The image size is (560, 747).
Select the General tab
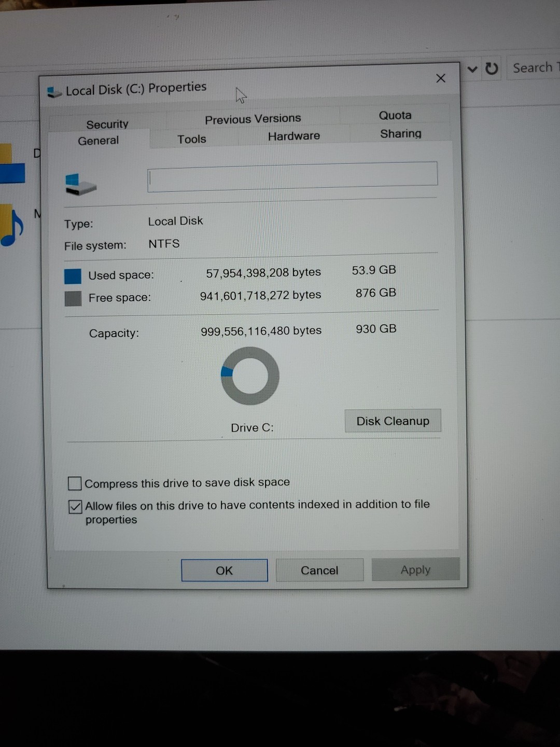tap(99, 140)
